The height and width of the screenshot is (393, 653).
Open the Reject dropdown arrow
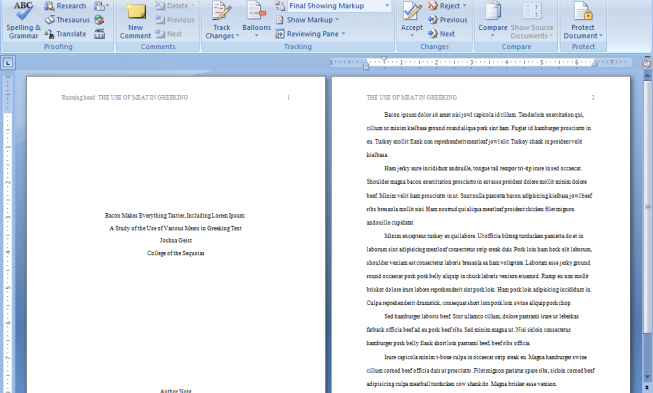pyautogui.click(x=464, y=6)
